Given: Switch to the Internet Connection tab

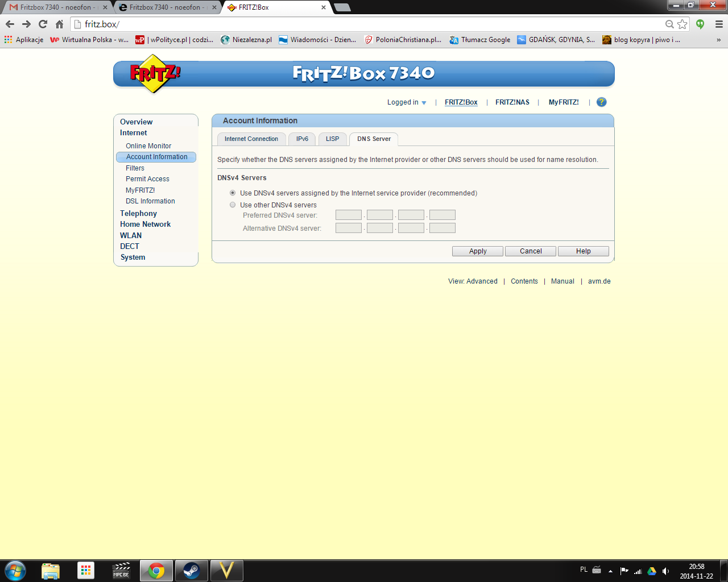Looking at the screenshot, I should [251, 139].
